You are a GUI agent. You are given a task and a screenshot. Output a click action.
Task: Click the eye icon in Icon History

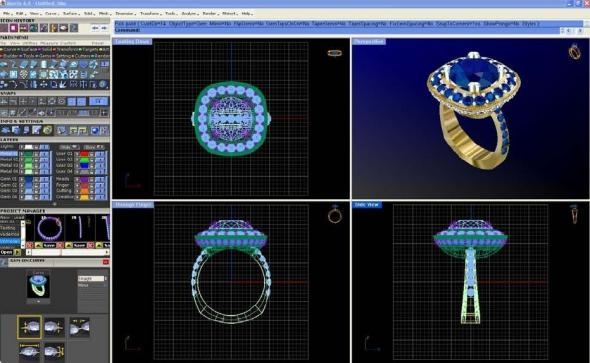click(64, 28)
